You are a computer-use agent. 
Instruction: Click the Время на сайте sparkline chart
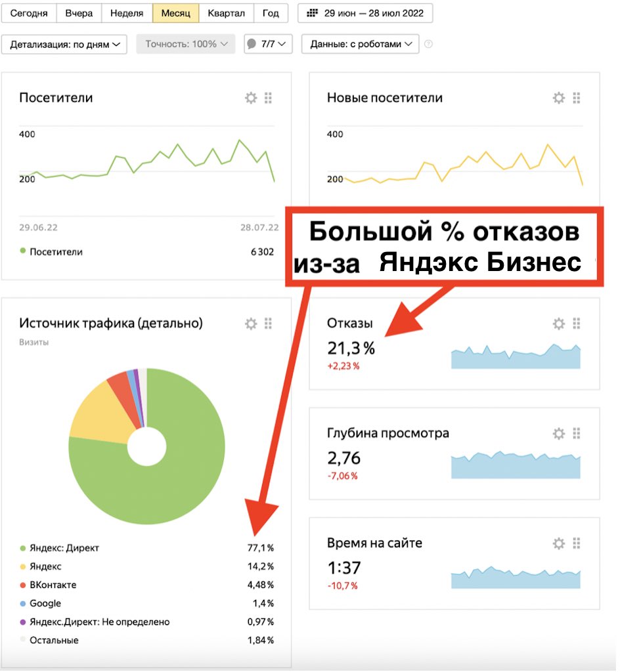point(516,577)
